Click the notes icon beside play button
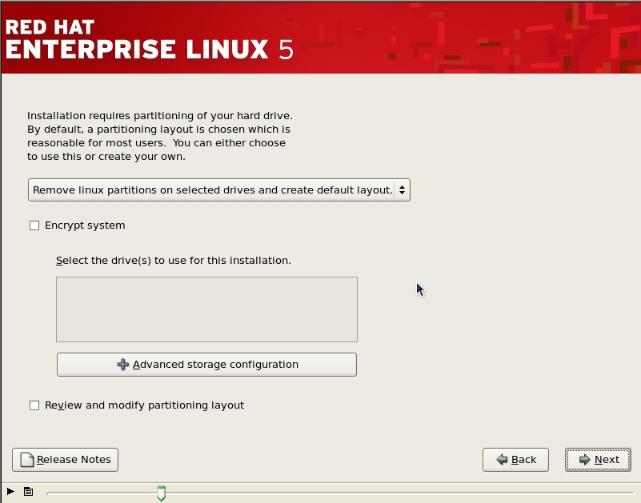 click(28, 491)
